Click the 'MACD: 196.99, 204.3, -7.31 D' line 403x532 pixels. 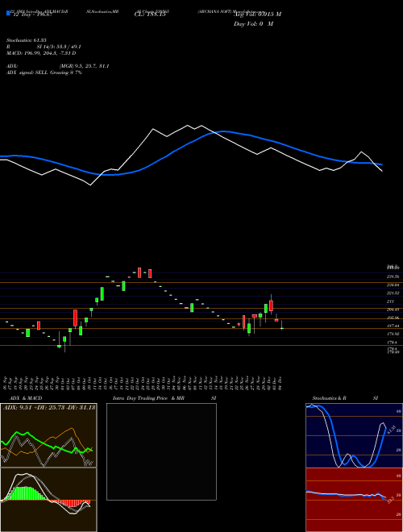(x=41, y=53)
